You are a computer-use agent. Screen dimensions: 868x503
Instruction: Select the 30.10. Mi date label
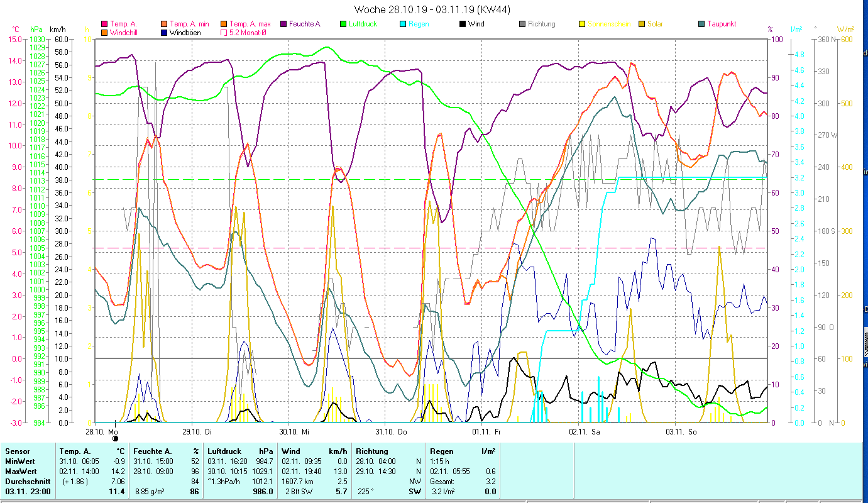click(294, 431)
